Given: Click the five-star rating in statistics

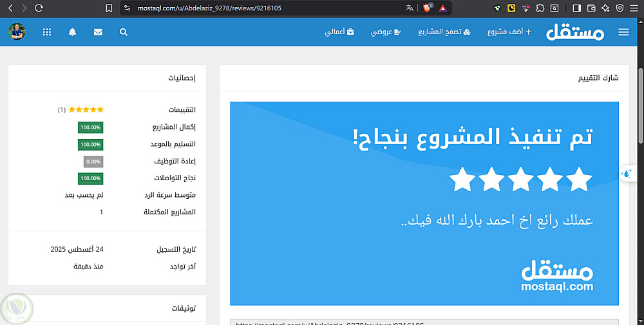Looking at the screenshot, I should pyautogui.click(x=86, y=109).
